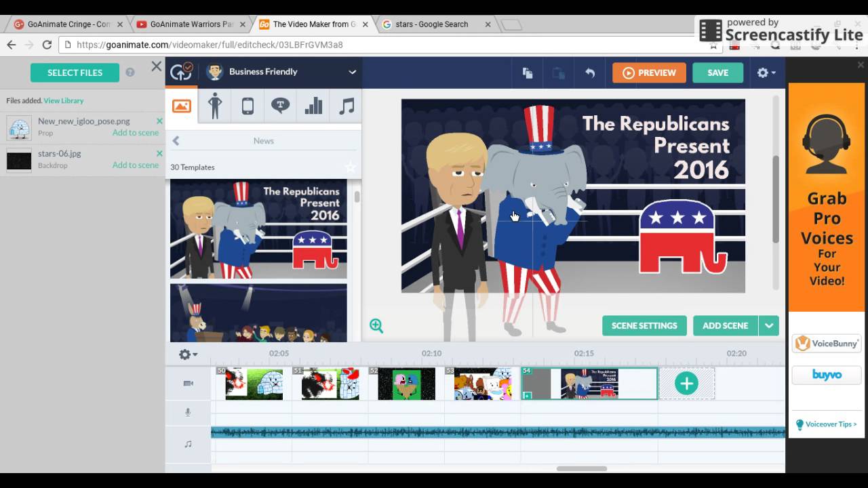Image resolution: width=868 pixels, height=488 pixels.
Task: Click the SELECT FILES button
Action: pos(75,73)
